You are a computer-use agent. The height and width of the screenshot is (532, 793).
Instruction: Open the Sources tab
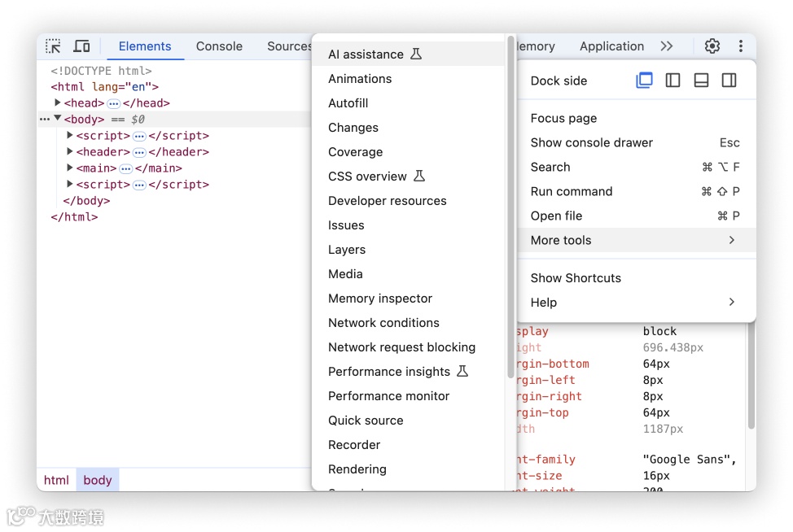pos(289,46)
